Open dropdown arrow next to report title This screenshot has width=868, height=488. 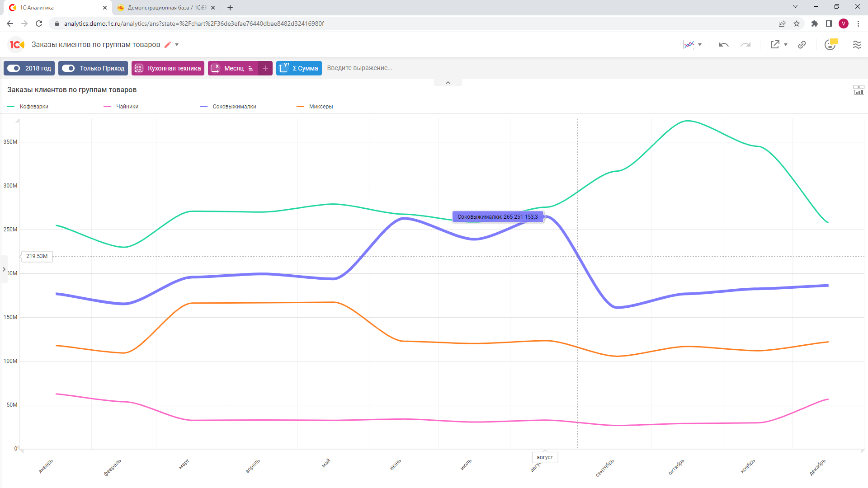coord(177,45)
